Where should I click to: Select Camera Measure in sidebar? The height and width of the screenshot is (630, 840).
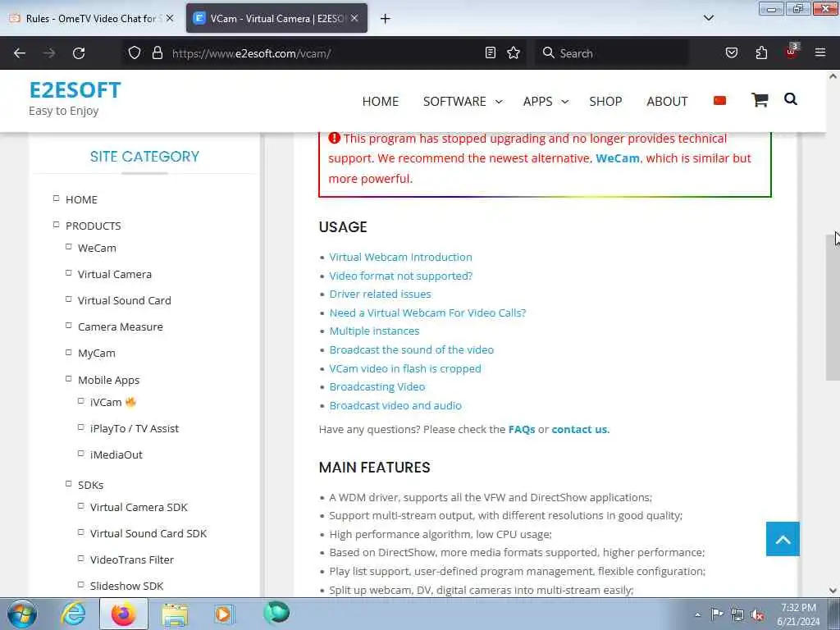click(x=121, y=326)
